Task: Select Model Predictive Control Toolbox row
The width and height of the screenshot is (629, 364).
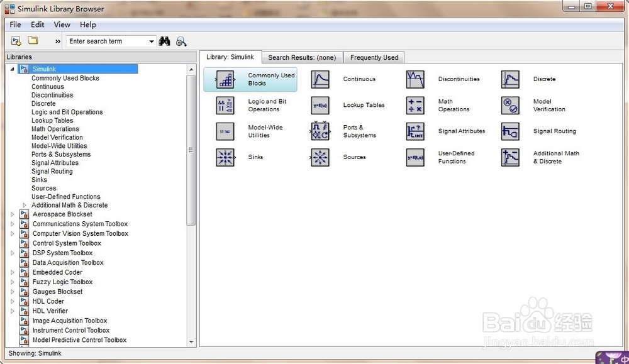Action: [79, 340]
